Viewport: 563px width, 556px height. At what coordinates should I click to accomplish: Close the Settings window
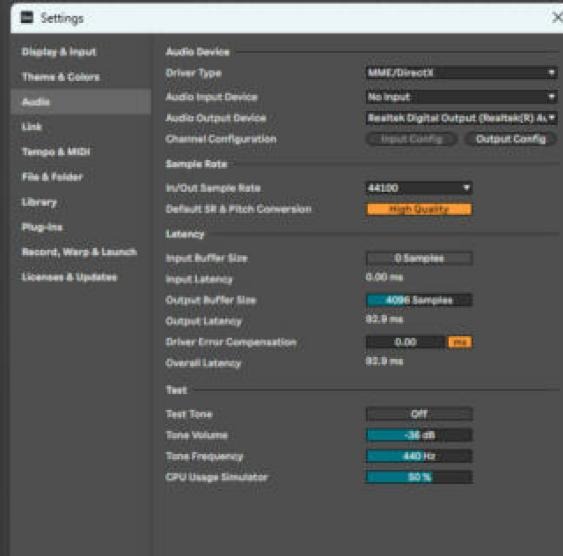[557, 17]
